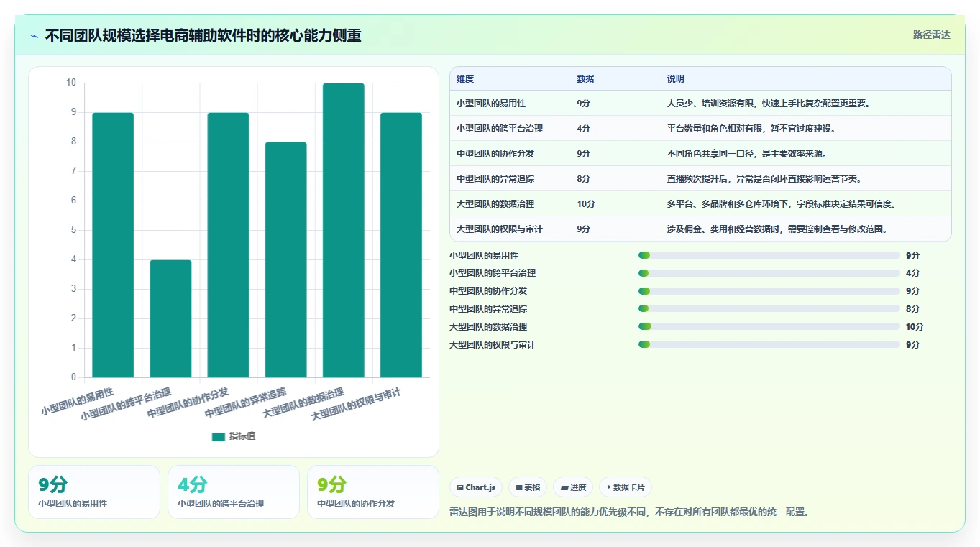Click the progress bar in the 大型团队的数据治理 row

click(769, 326)
